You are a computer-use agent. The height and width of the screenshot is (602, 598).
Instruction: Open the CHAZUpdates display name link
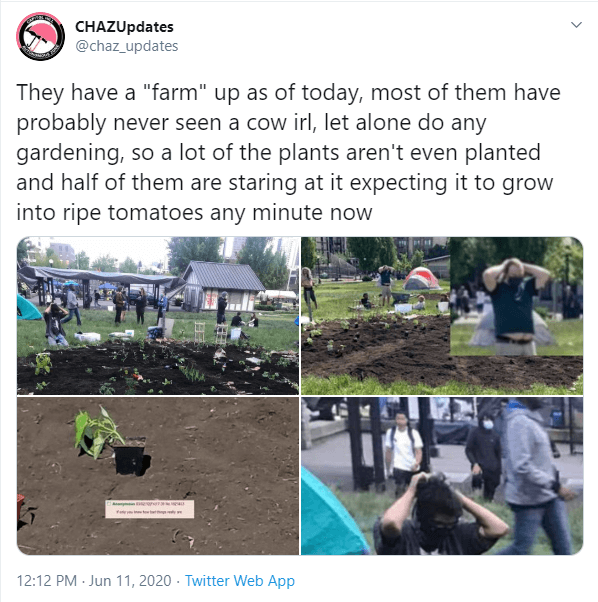[x=124, y=27]
